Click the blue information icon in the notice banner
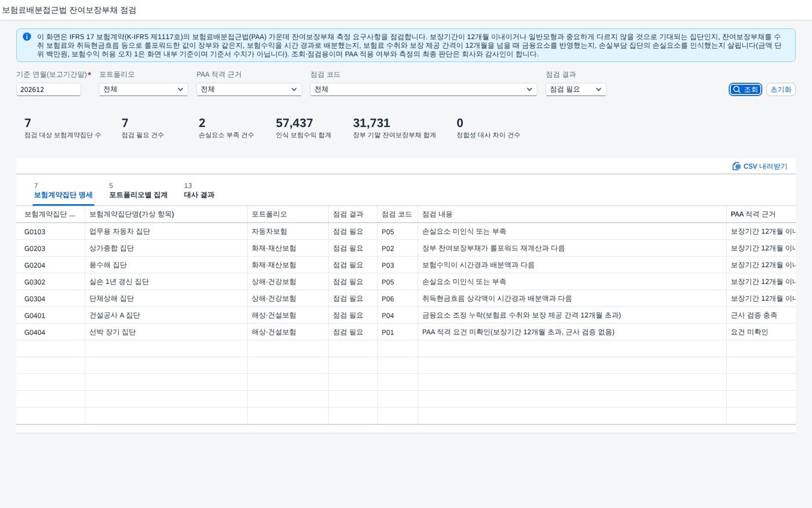This screenshot has width=812, height=508. (27, 37)
